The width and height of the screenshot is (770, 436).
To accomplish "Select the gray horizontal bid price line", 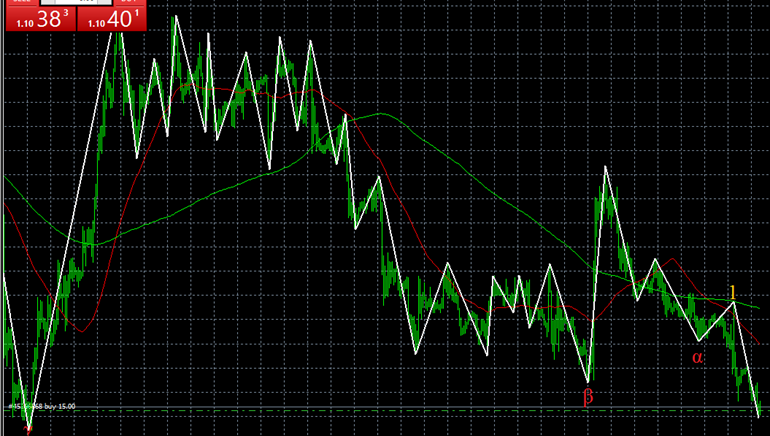I will (400, 406).
